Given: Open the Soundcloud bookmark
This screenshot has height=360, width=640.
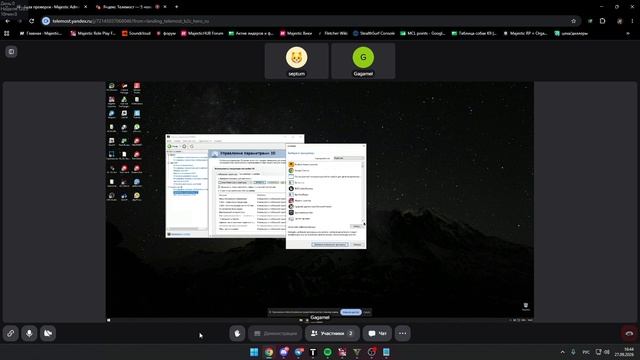Looking at the screenshot, I should click(137, 33).
